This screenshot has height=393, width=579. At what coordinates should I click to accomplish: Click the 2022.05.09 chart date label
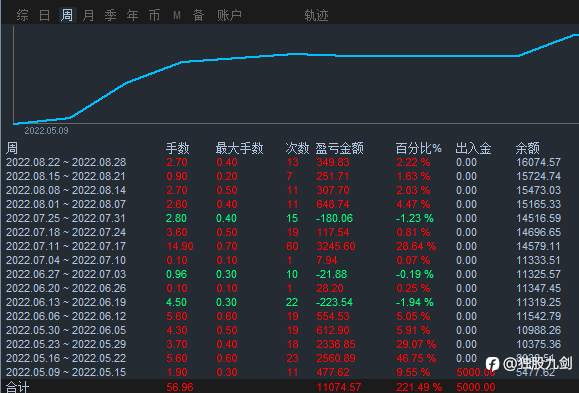46,130
